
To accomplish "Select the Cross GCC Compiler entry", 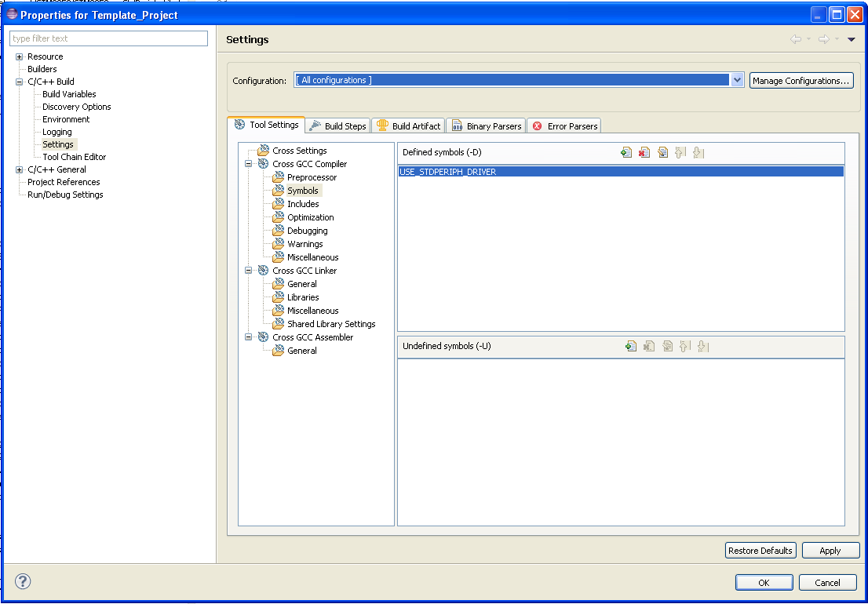I will [x=309, y=164].
